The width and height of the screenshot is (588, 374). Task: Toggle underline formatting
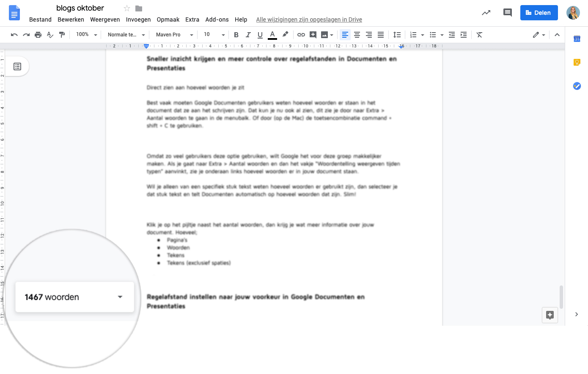click(x=260, y=35)
